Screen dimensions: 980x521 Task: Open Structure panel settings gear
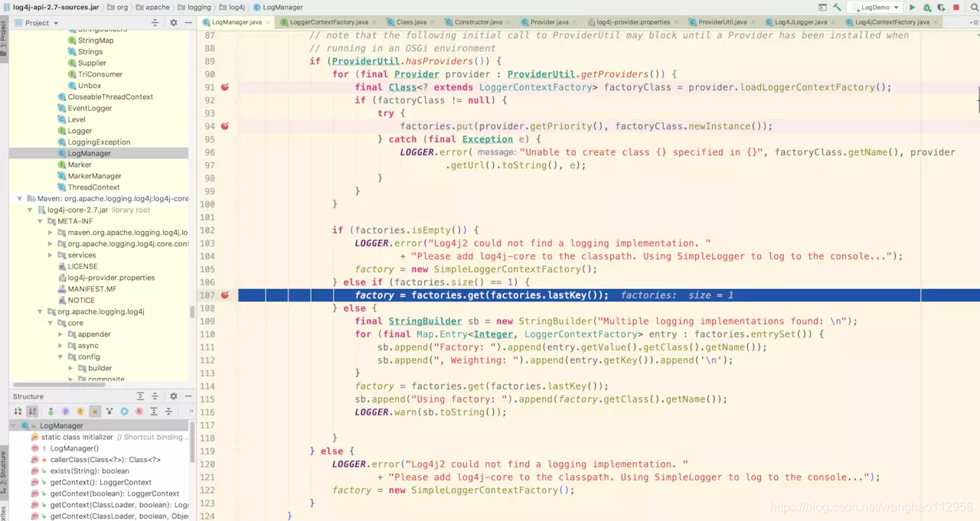pos(174,396)
